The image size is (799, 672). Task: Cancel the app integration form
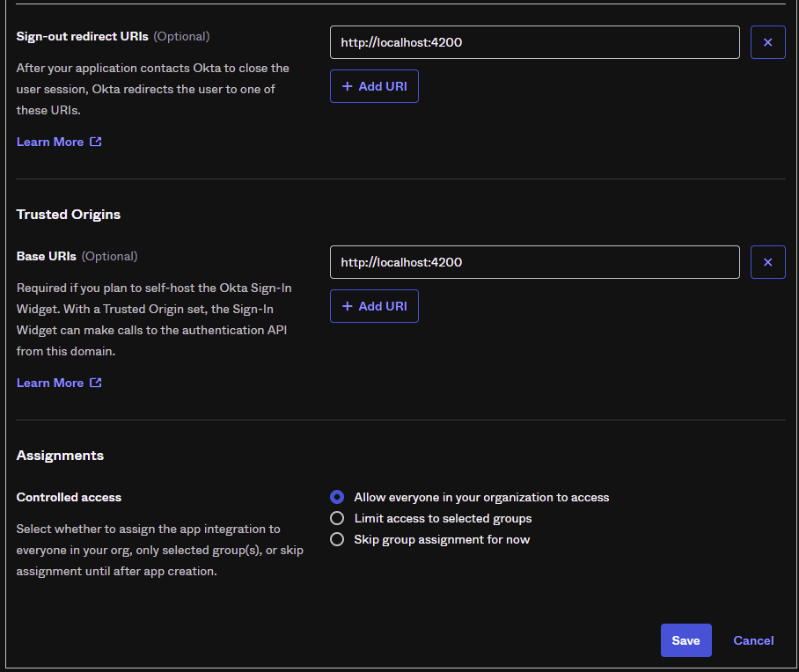tap(753, 640)
